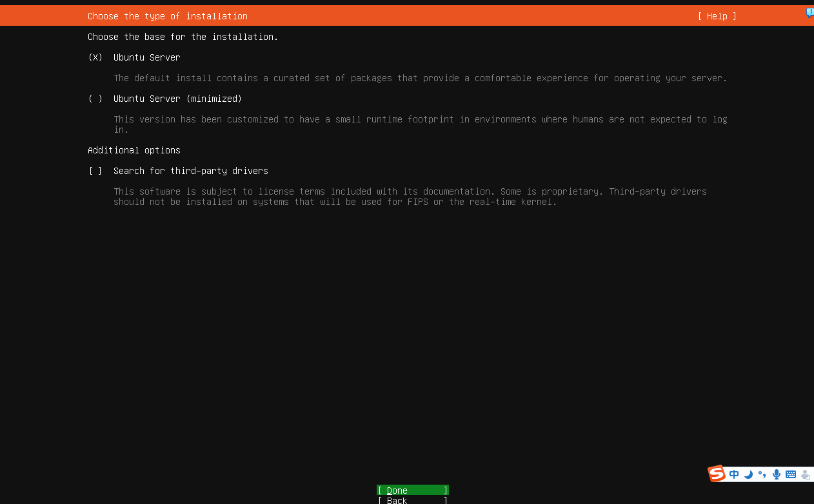Image resolution: width=814 pixels, height=504 pixels.
Task: Click license text starting 'This software is subject'
Action: (x=410, y=197)
